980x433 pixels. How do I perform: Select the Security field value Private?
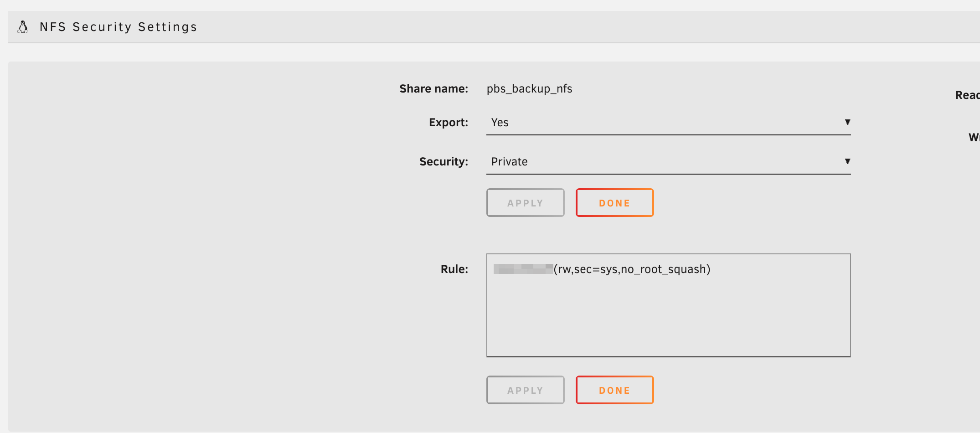pos(509,161)
